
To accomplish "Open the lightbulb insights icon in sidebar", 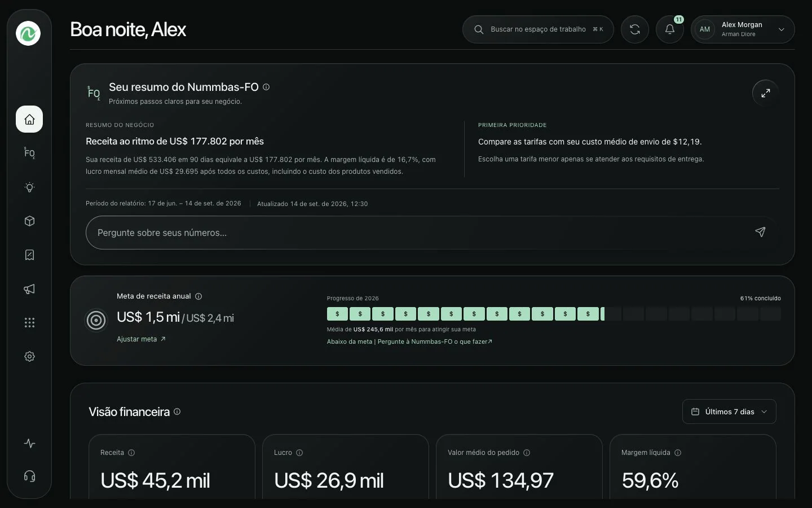I will point(29,187).
